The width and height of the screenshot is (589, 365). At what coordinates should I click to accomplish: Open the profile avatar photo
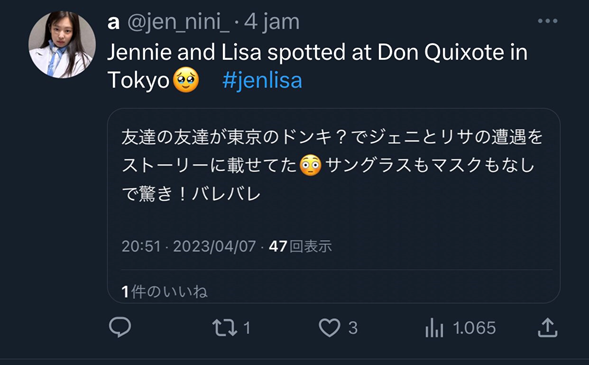tap(62, 45)
